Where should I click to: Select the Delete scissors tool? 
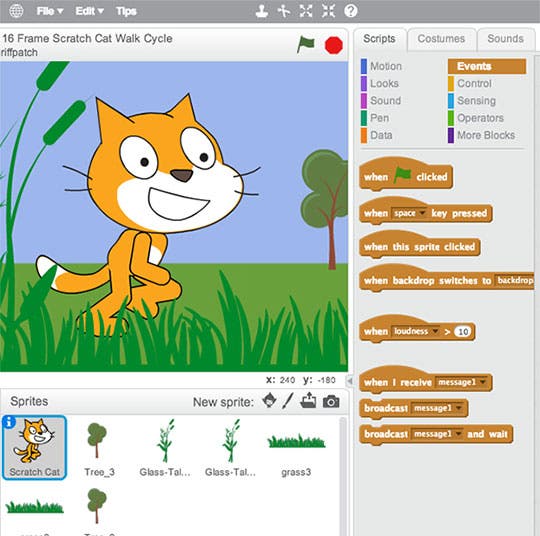tap(284, 11)
